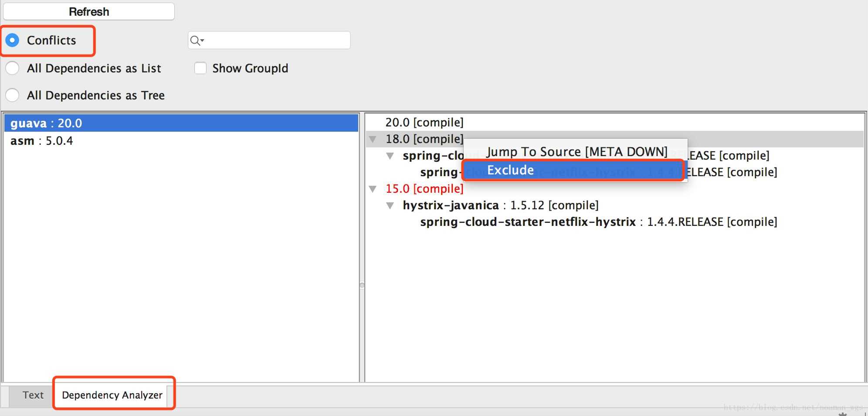Collapse the hystrix-javanica node arrow
The height and width of the screenshot is (416, 868).
[x=390, y=206]
